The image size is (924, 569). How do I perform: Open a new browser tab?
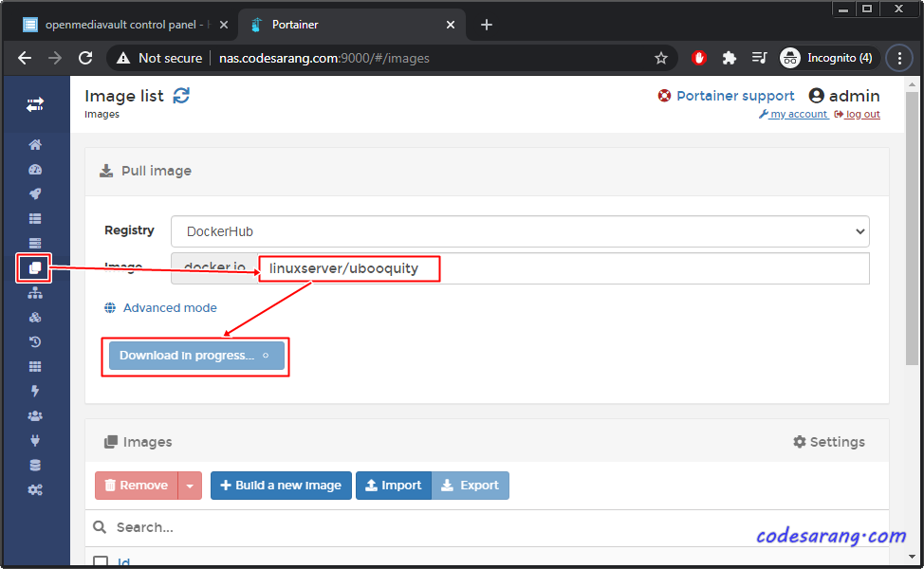click(486, 25)
